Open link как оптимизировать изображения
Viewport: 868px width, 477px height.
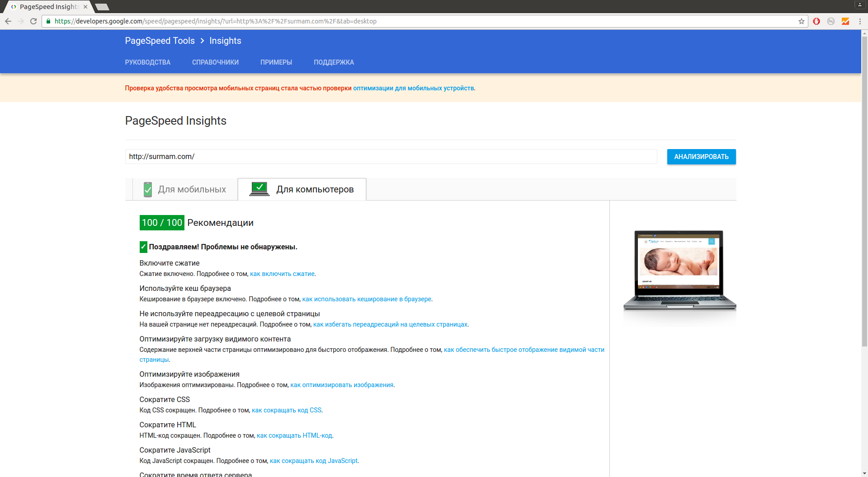click(x=342, y=385)
